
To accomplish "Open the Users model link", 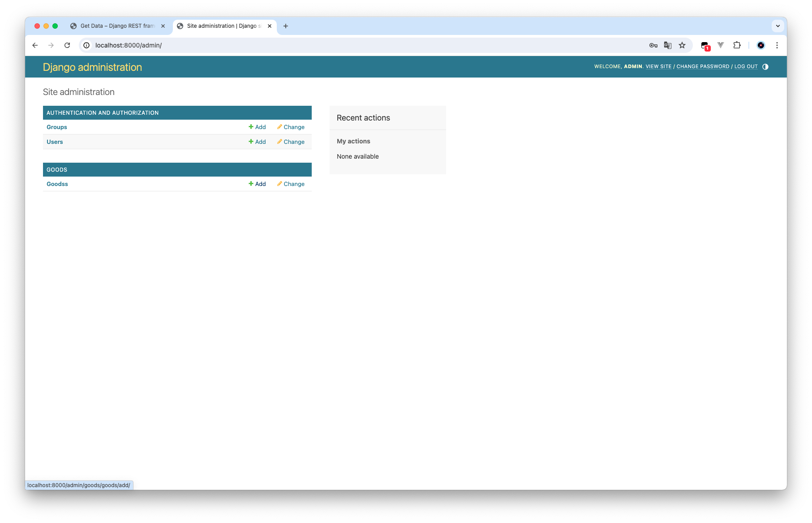I will tap(55, 142).
